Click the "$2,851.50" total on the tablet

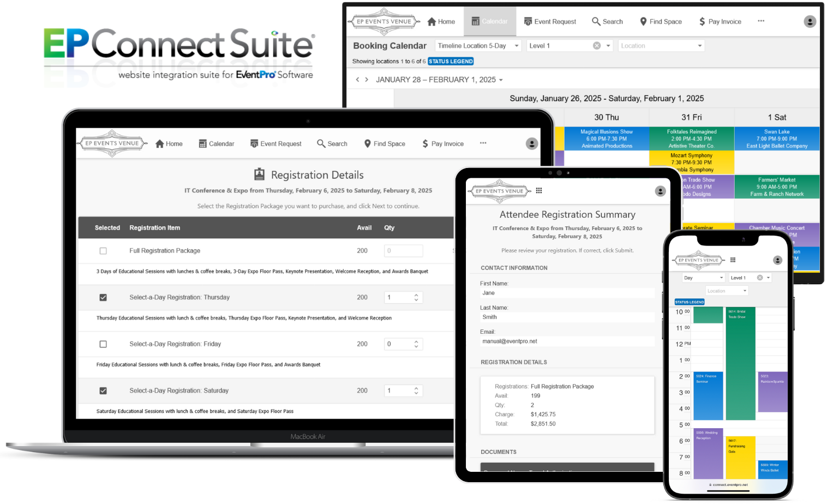coord(543,424)
